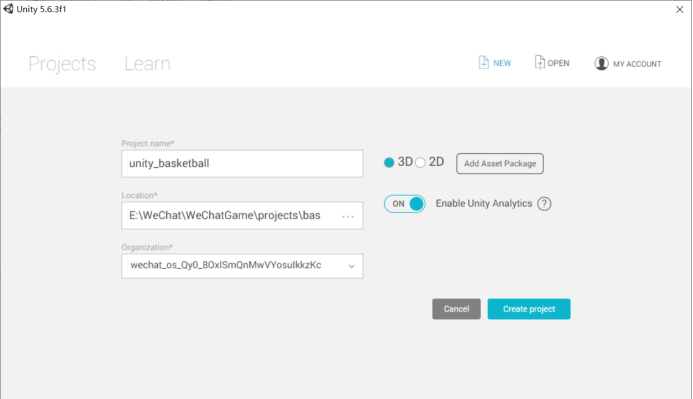
Task: Open the MY ACCOUNT avatar icon
Action: pyautogui.click(x=601, y=64)
